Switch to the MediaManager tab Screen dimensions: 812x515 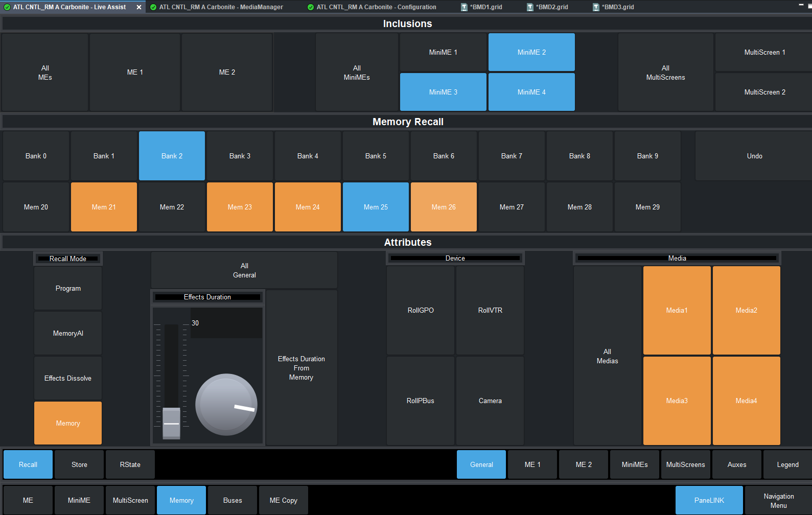220,7
